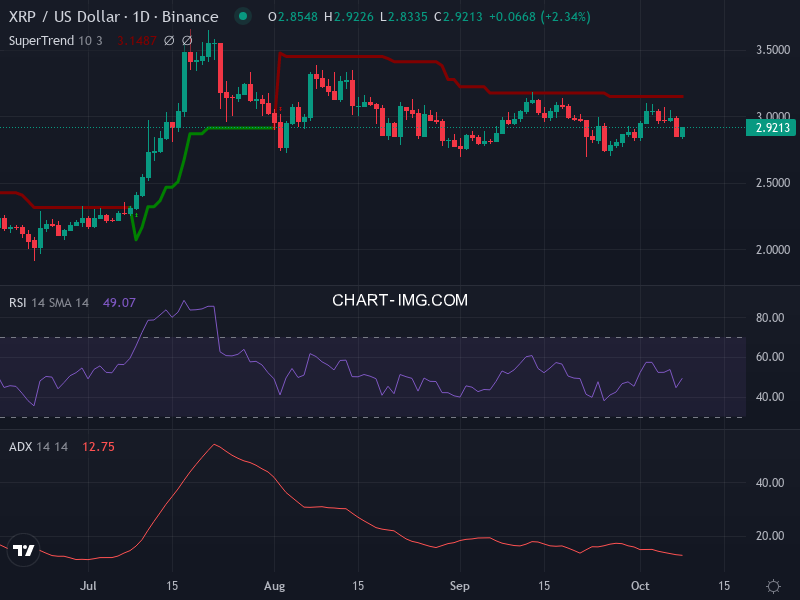
Task: Select the XRP / US Dollar symbol title
Action: click(113, 17)
